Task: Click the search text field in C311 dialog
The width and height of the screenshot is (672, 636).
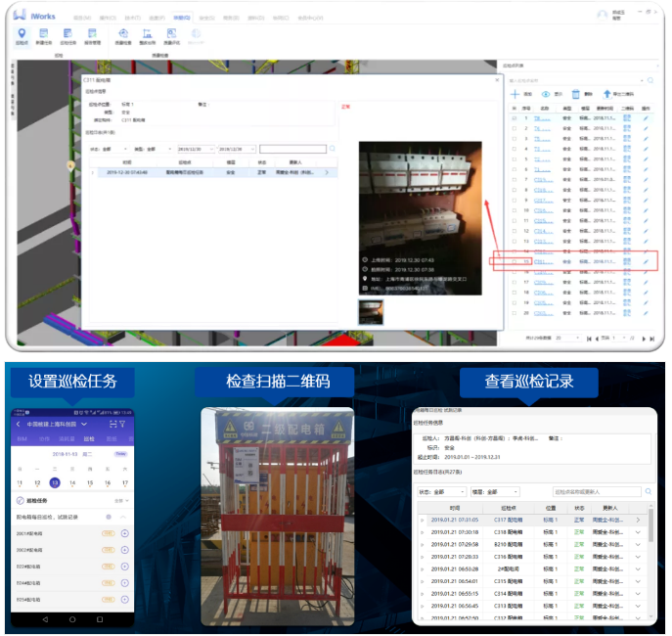Action: point(292,149)
